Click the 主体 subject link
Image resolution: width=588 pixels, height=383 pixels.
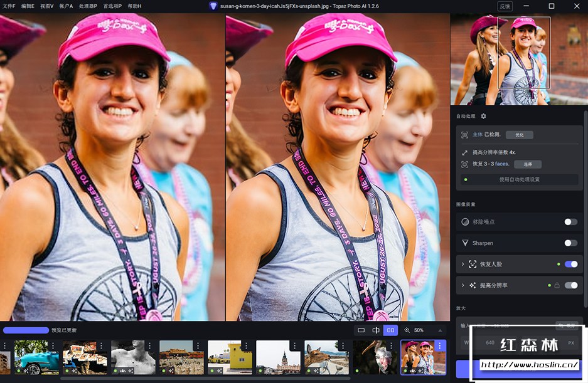pyautogui.click(x=478, y=135)
